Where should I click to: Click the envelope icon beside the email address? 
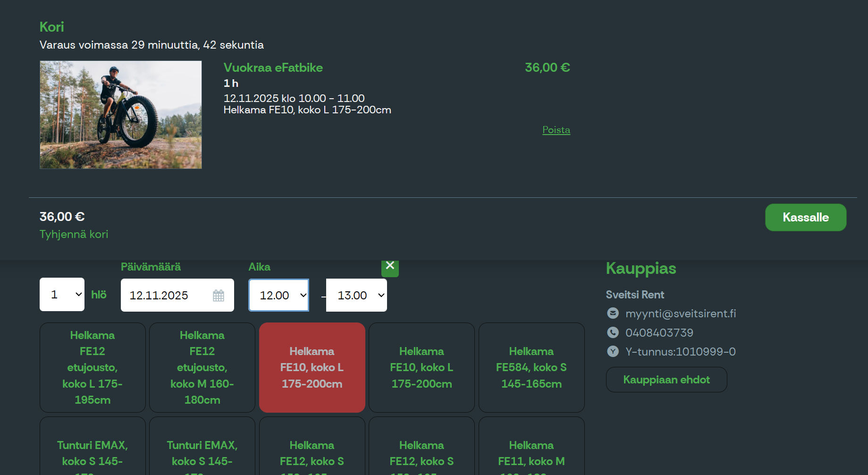[x=613, y=313]
